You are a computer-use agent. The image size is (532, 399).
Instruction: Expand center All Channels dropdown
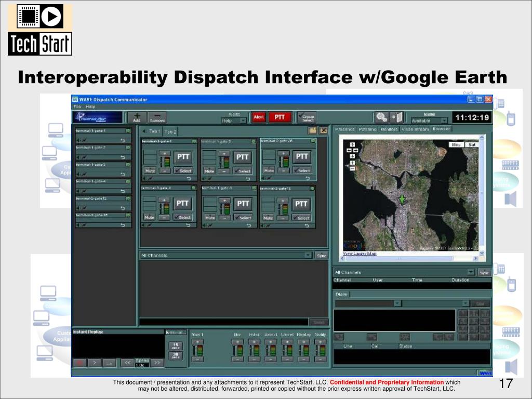226,255
